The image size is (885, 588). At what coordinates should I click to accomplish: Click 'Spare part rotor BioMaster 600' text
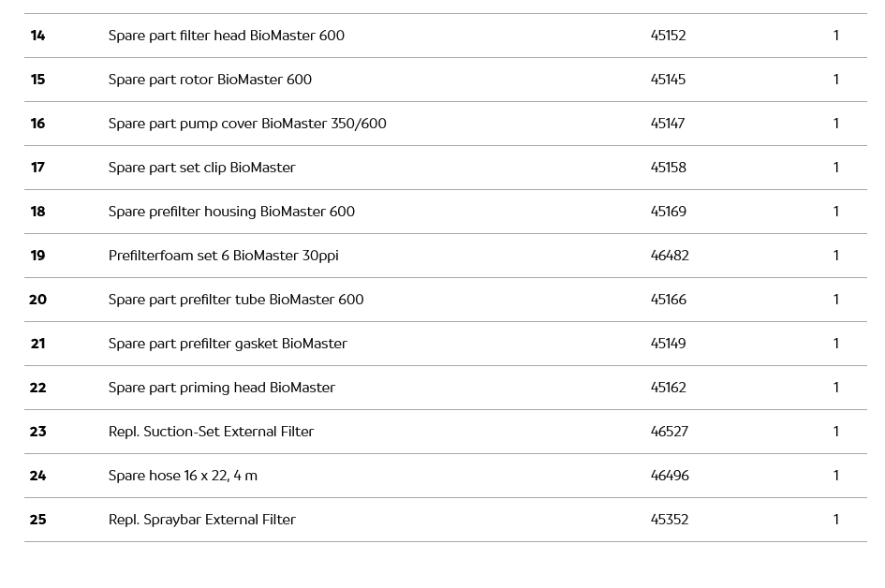coord(210,80)
